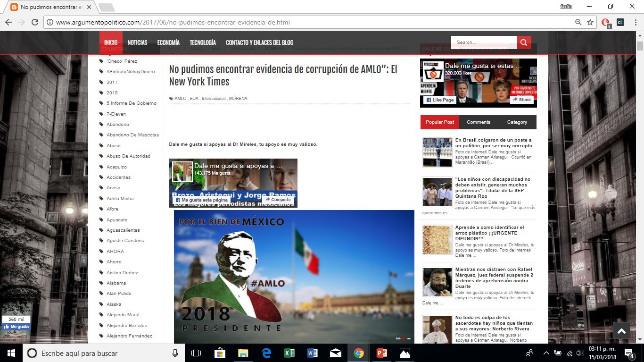The height and width of the screenshot is (362, 644).
Task: Click the scroll-to-top arrow button
Action: click(621, 331)
